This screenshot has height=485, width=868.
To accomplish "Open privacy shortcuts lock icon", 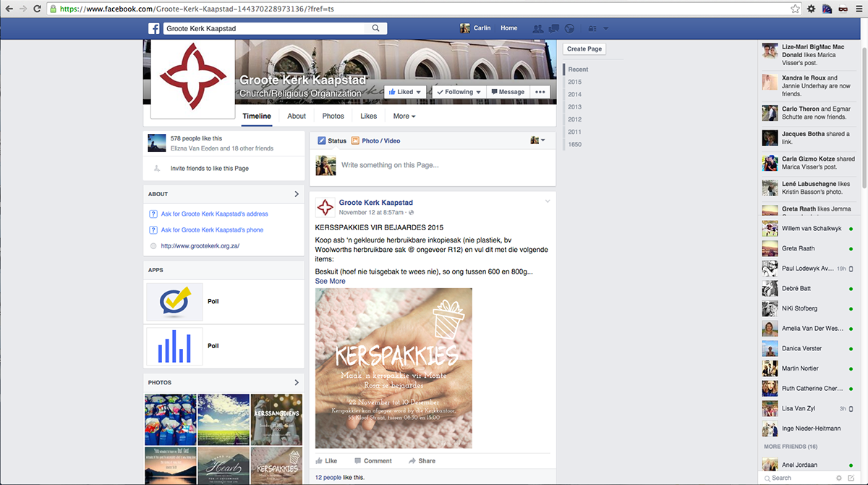I will [x=593, y=28].
